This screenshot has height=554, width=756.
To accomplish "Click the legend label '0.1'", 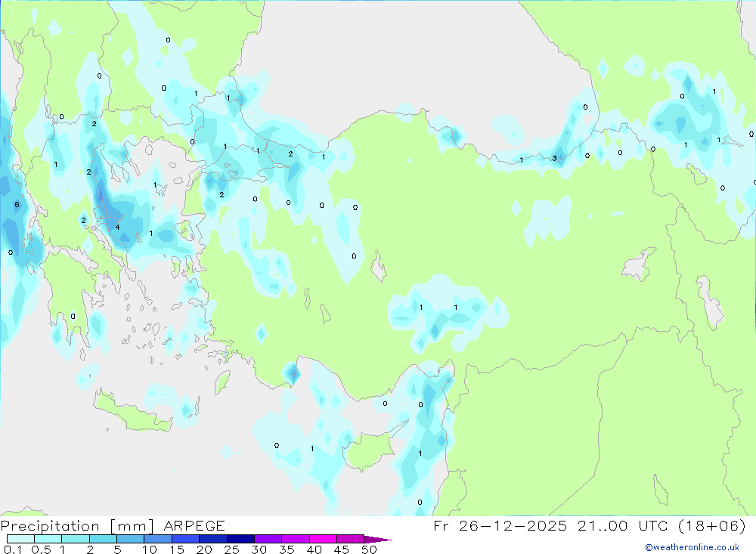I will pos(13,549).
